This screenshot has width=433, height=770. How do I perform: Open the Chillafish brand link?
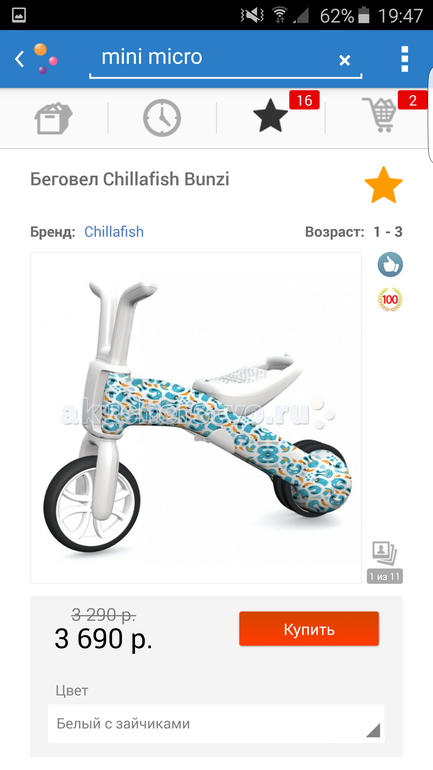pos(114,231)
